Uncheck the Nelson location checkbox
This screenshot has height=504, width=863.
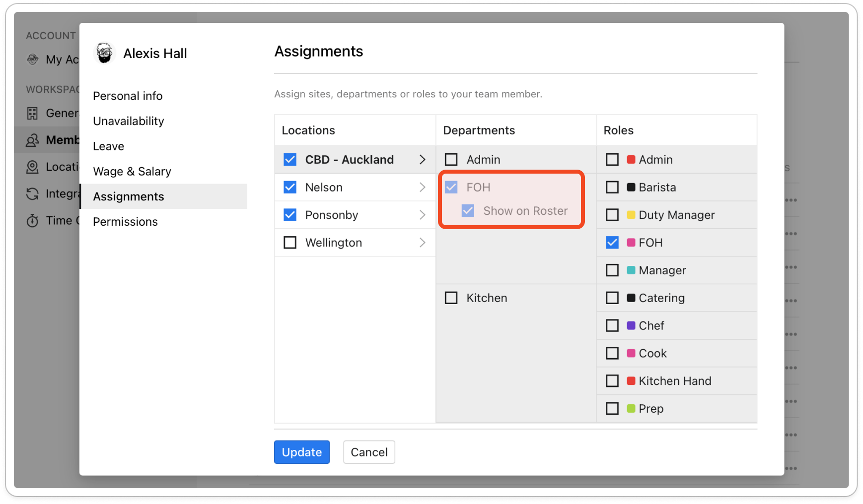tap(290, 187)
